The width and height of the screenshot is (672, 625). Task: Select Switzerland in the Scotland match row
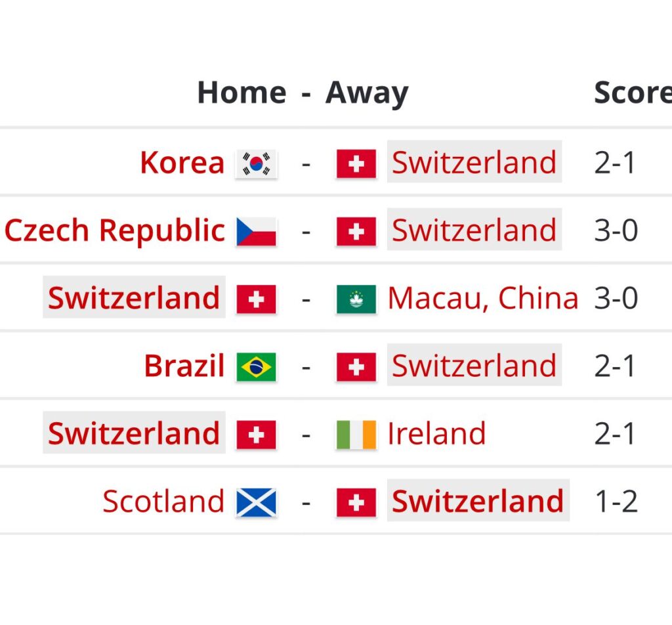pyautogui.click(x=478, y=501)
